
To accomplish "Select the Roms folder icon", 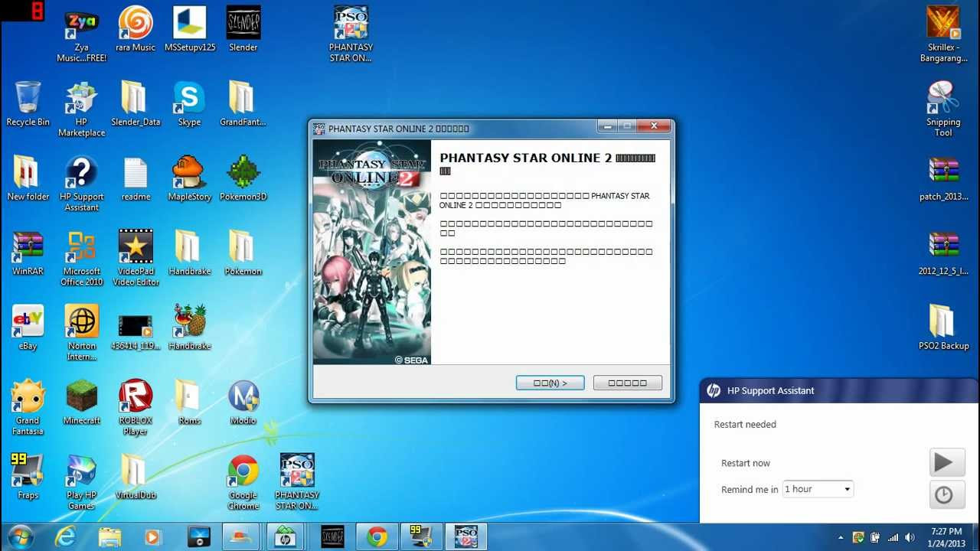I will 189,403.
